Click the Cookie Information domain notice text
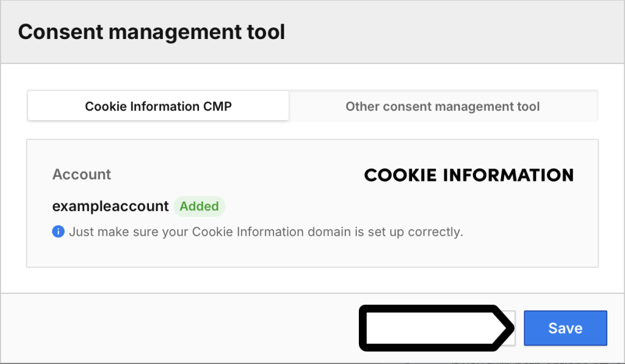 (x=266, y=232)
